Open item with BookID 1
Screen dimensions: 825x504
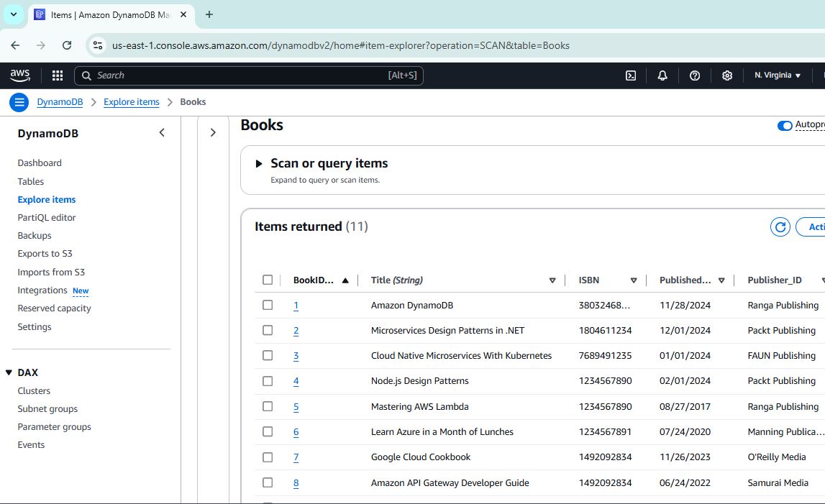pos(296,306)
